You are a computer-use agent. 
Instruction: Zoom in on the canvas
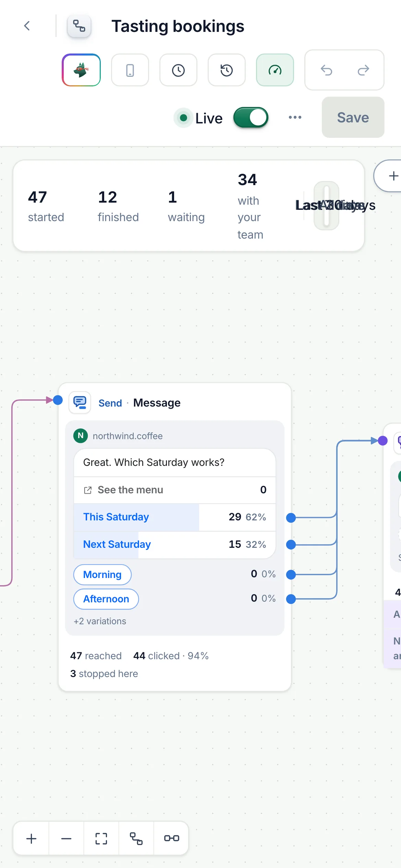(x=32, y=839)
